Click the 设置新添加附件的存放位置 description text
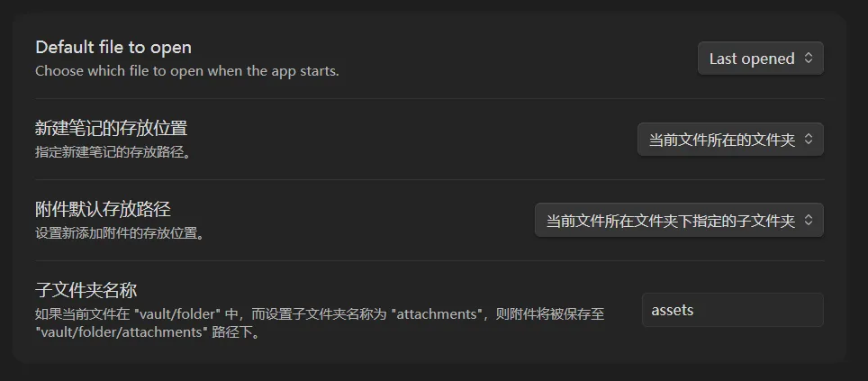 coord(120,233)
